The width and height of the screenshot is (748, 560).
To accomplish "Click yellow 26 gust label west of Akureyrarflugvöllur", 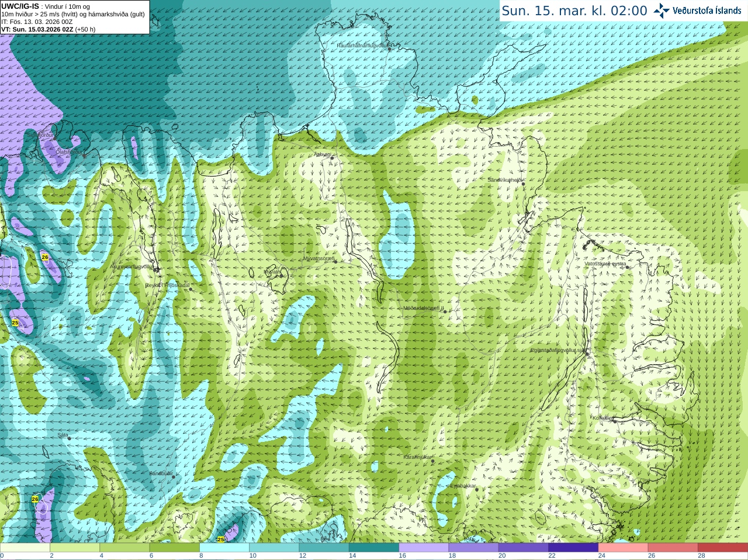I will [x=44, y=257].
